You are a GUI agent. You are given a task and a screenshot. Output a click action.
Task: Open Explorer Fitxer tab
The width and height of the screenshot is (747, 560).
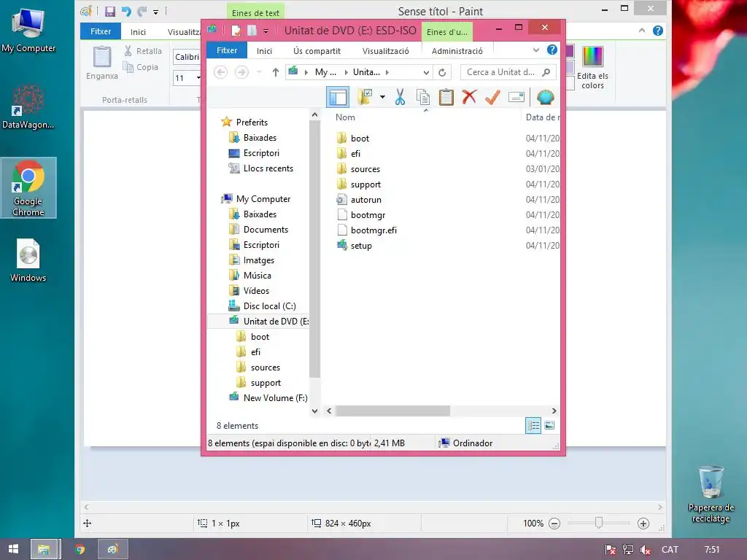tap(227, 50)
